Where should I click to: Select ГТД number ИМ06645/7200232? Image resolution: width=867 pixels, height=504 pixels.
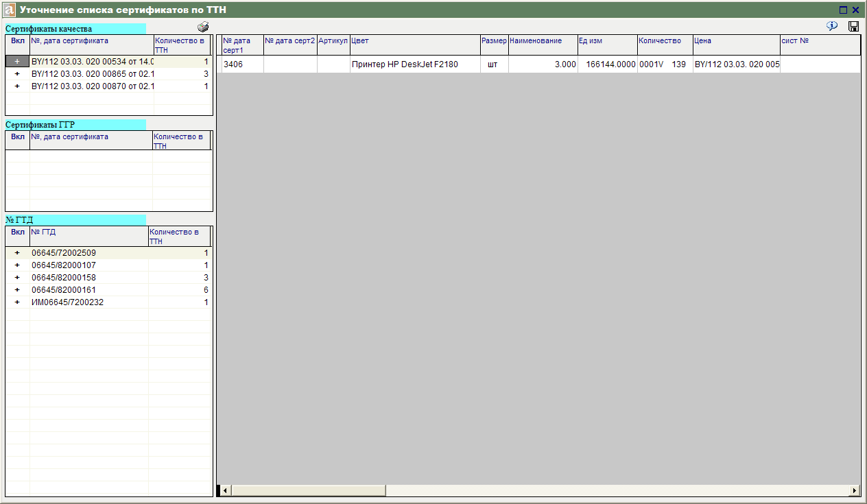[x=89, y=302]
